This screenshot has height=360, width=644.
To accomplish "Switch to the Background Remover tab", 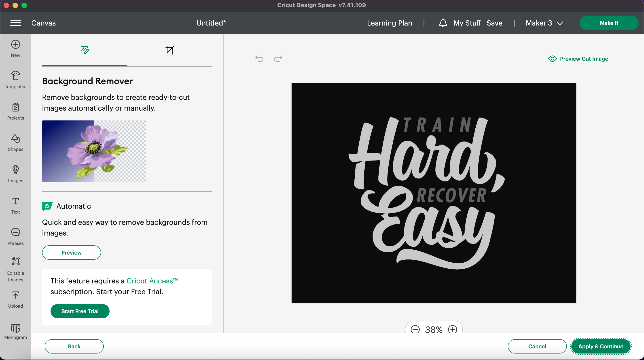I will click(x=85, y=50).
